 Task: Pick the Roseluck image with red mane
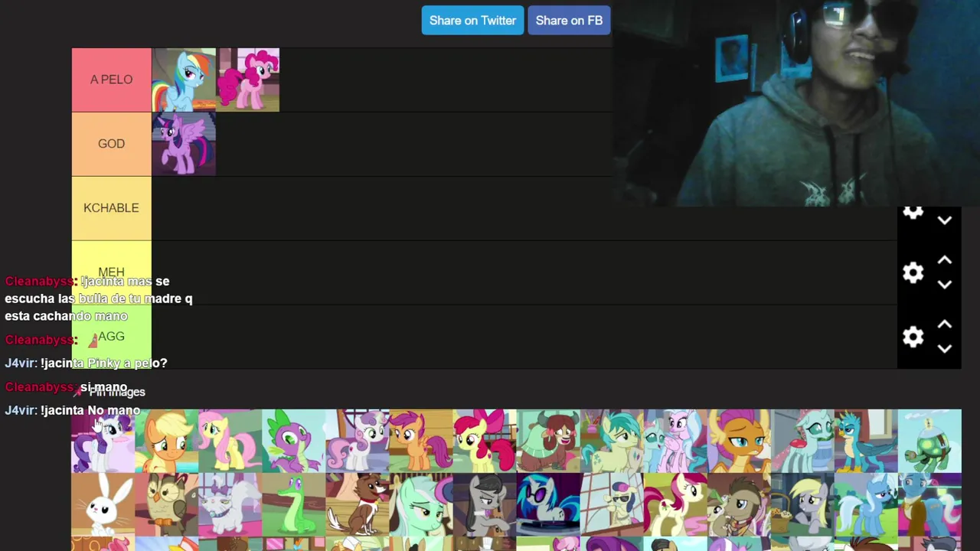pos(675,504)
